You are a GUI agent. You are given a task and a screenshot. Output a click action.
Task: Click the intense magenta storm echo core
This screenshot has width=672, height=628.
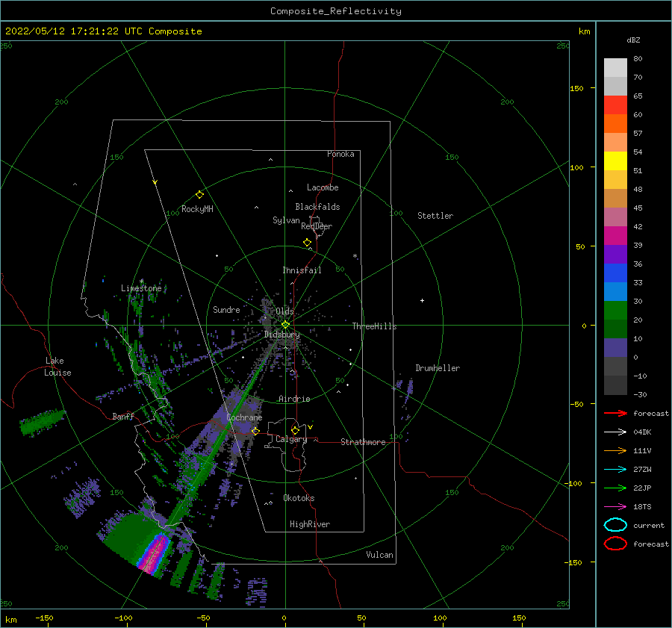[x=155, y=552]
